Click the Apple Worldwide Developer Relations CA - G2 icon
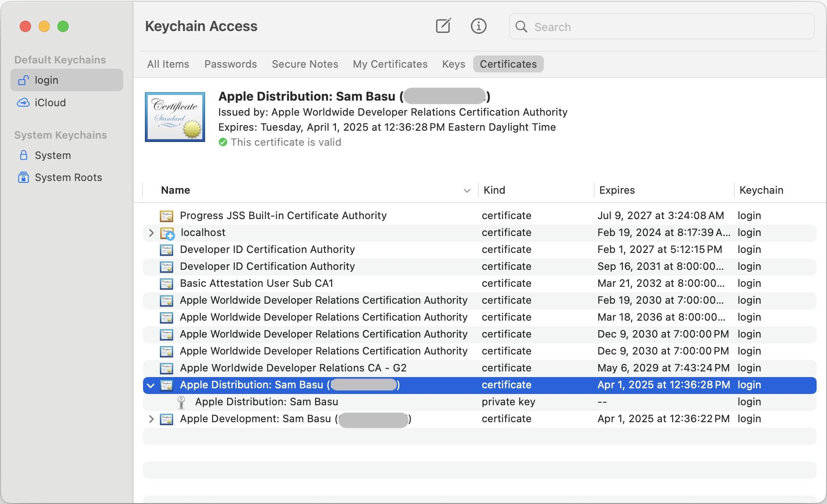The image size is (827, 504). click(x=167, y=368)
